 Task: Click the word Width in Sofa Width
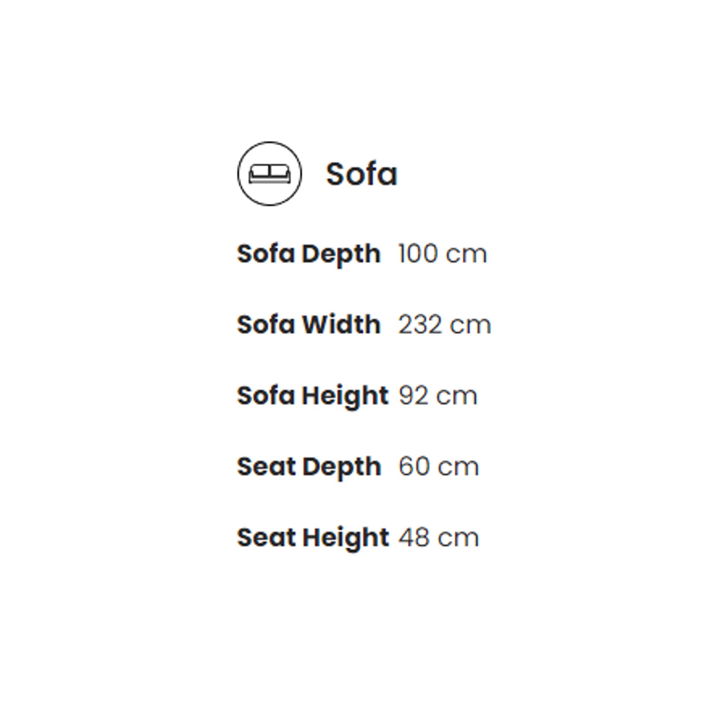click(x=341, y=324)
